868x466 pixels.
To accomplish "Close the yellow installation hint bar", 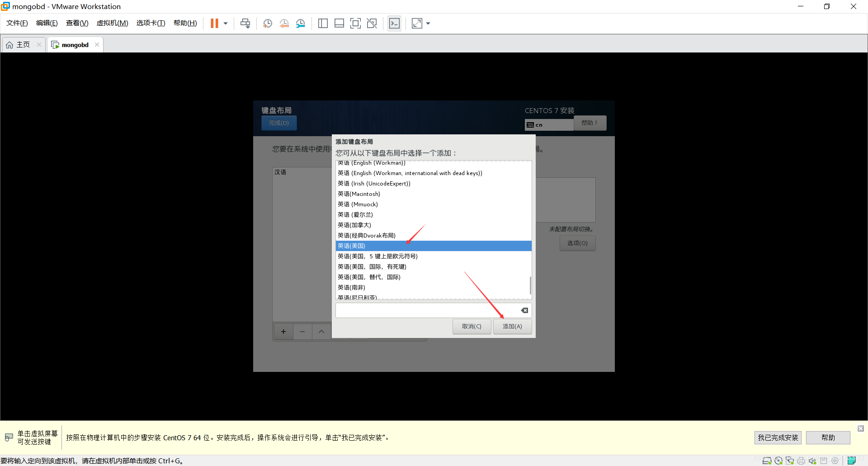I will (861, 428).
